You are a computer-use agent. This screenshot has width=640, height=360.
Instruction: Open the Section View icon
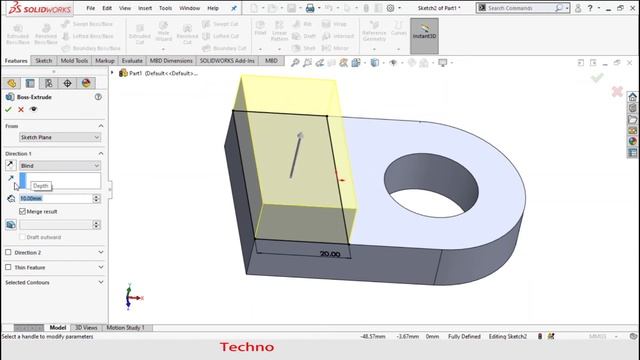click(x=331, y=62)
